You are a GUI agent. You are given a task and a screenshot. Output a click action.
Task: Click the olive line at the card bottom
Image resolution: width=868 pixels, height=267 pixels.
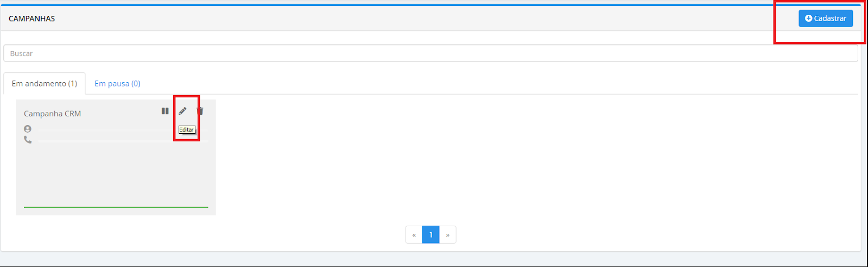[x=116, y=207]
